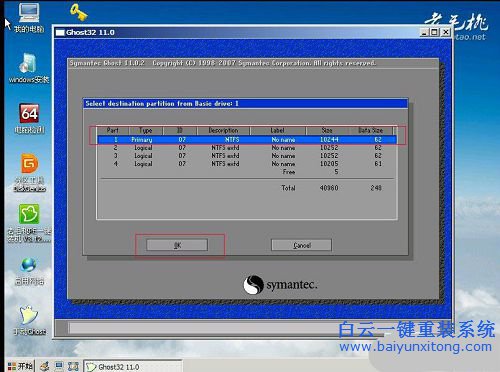The height and width of the screenshot is (372, 500).
Task: Click the Label column header
Action: point(277,130)
